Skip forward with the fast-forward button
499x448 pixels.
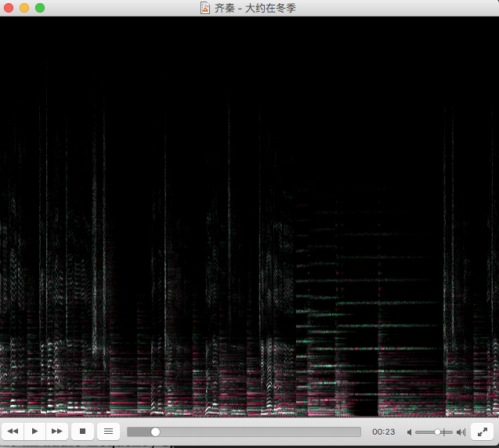[57, 432]
